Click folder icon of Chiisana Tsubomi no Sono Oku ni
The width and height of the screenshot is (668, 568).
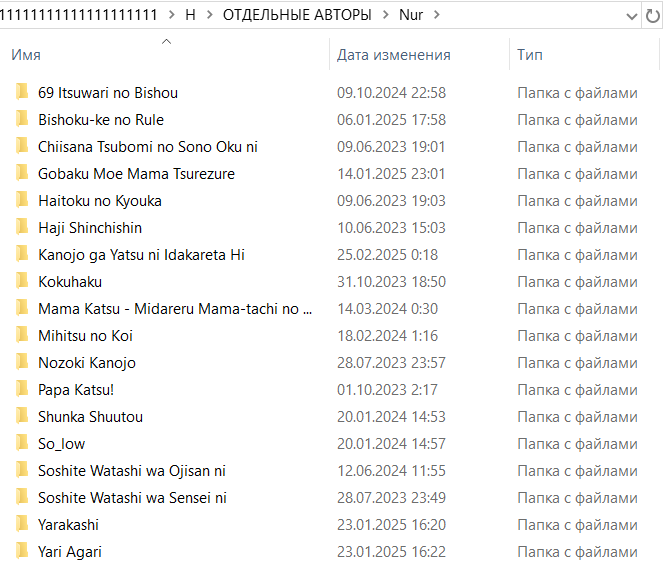coord(22,146)
